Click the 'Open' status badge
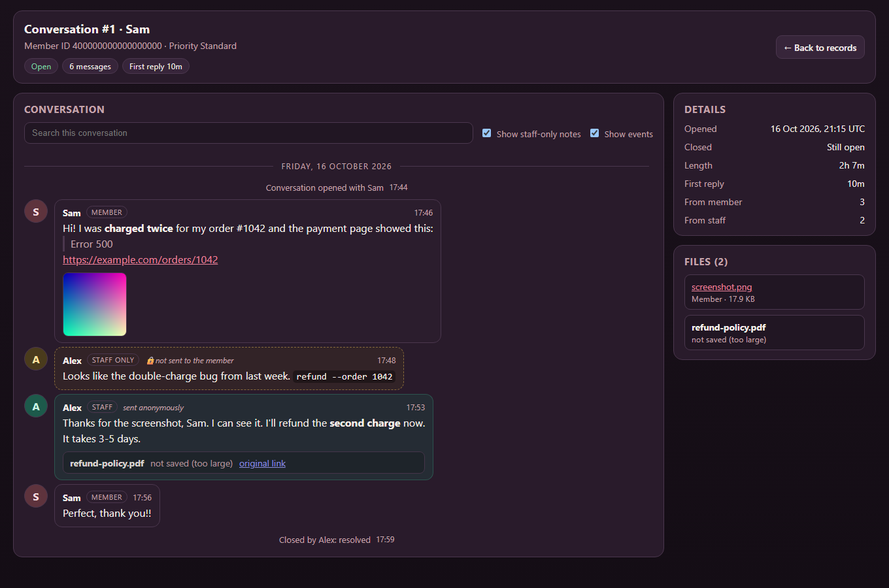This screenshot has height=588, width=889. (41, 66)
